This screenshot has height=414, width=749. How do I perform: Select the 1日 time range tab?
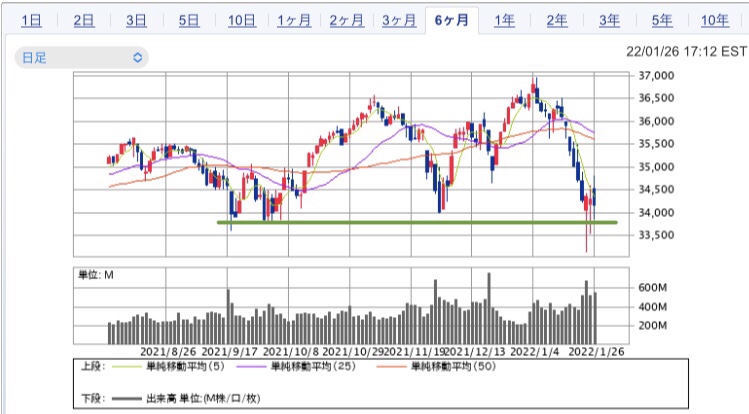click(32, 21)
